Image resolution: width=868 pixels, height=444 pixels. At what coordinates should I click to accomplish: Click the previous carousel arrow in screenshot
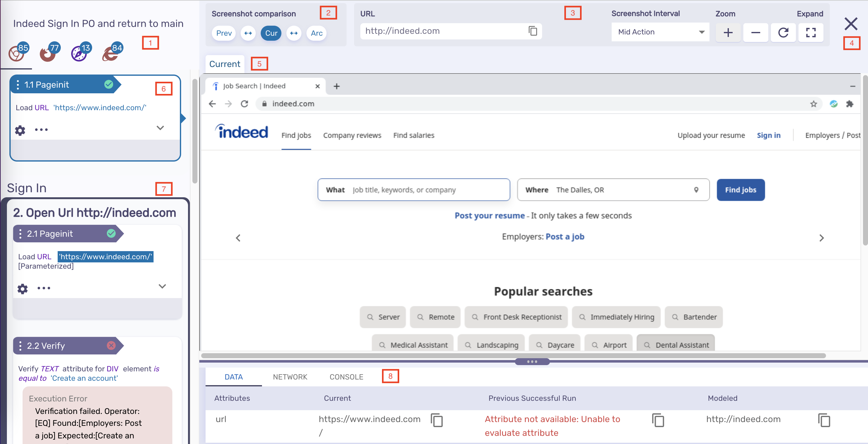pos(238,238)
